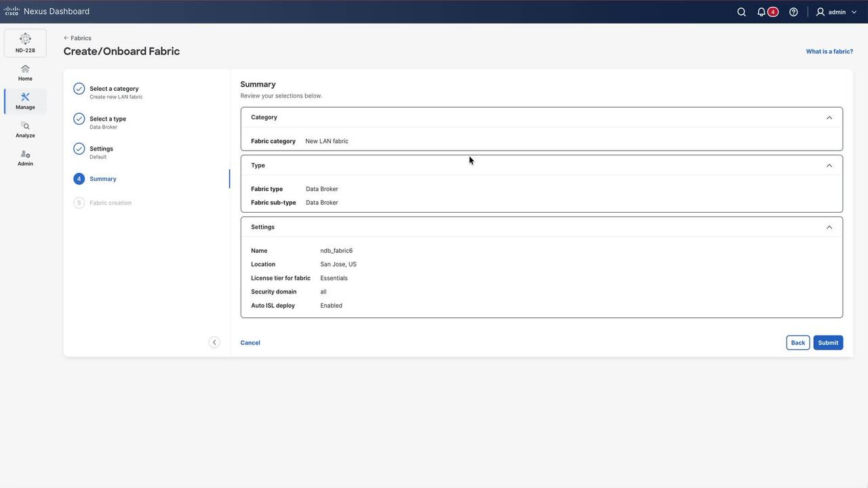Open the search magnifier in top bar
This screenshot has height=488, width=868.
point(741,12)
